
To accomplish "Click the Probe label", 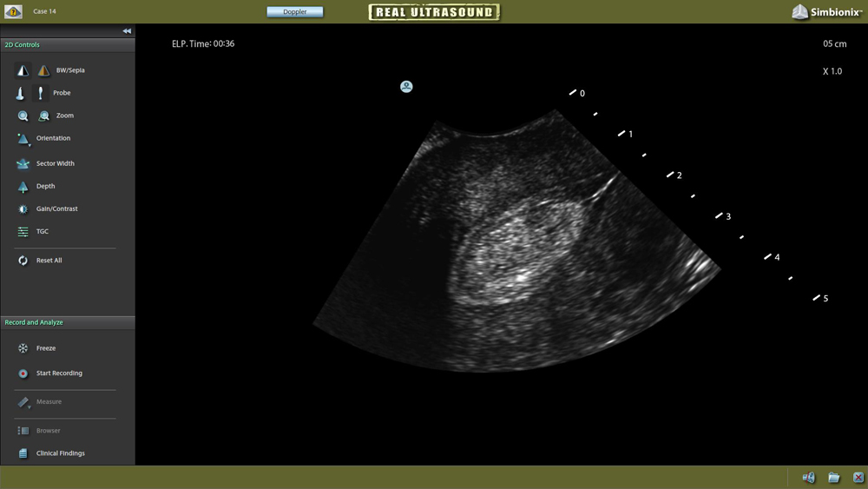I will (62, 93).
